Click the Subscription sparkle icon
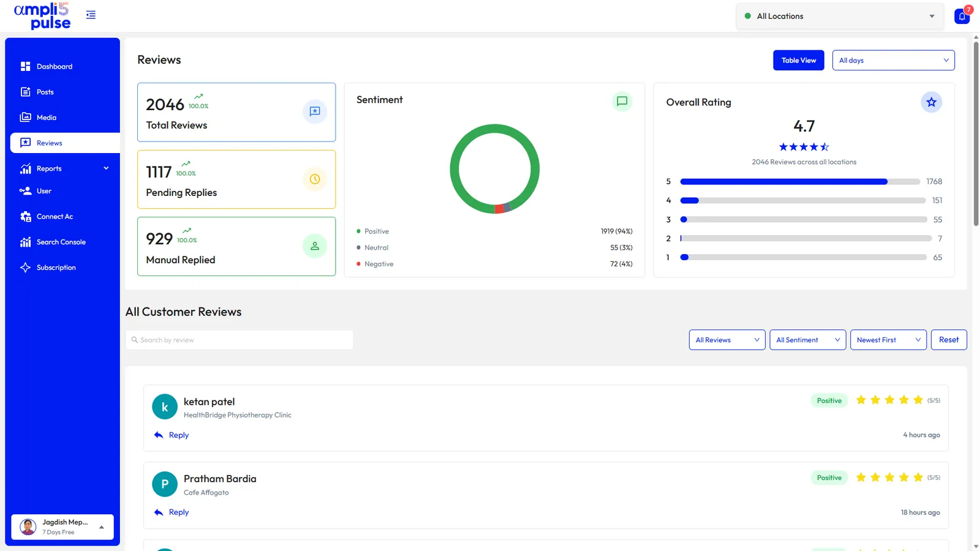 [25, 268]
